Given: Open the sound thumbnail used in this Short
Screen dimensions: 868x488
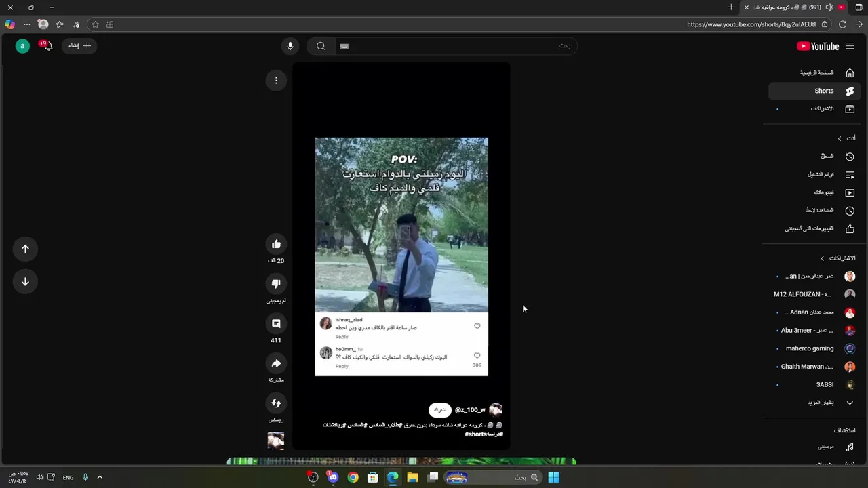Looking at the screenshot, I should coord(276,441).
